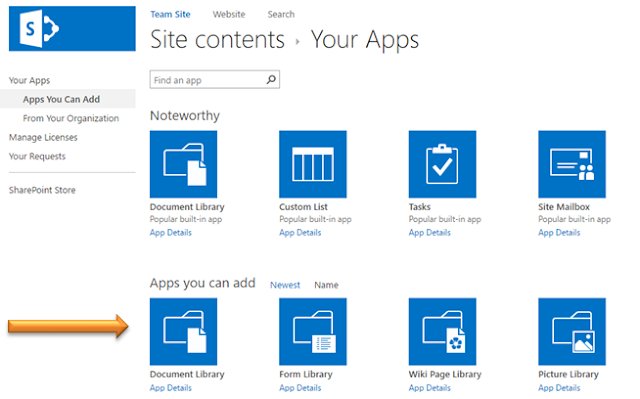Choose the Tasks app clipboard tile
640x399 pixels.
[x=442, y=164]
